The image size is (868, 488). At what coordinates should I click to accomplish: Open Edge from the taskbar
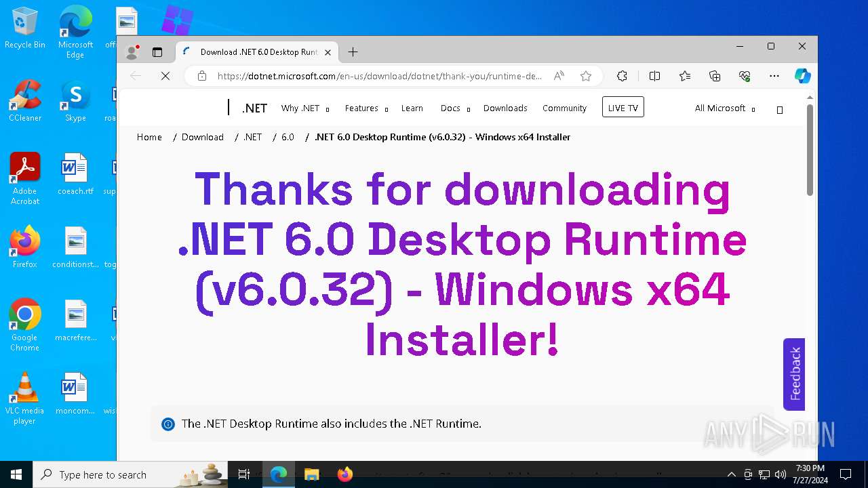(279, 474)
